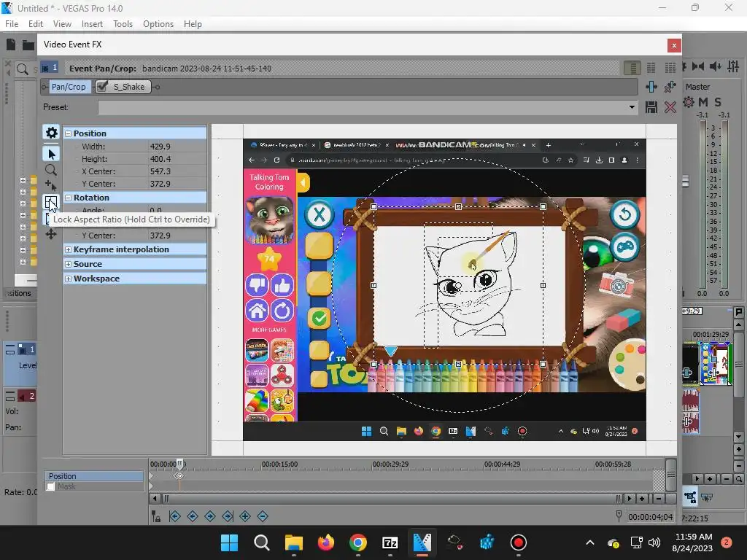
Task: Toggle the S_Shake effect checkbox
Action: [x=102, y=87]
